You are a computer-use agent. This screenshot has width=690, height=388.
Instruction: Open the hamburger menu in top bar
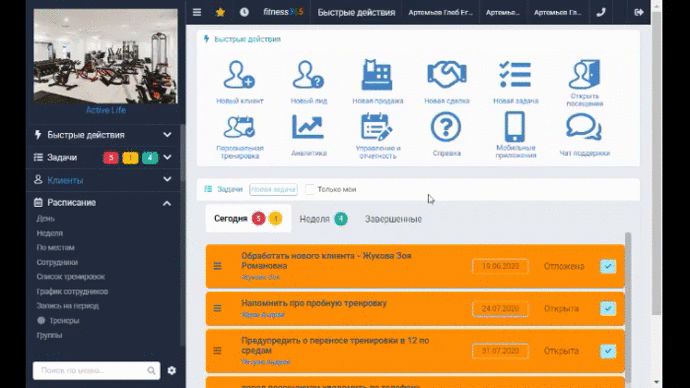coord(197,12)
